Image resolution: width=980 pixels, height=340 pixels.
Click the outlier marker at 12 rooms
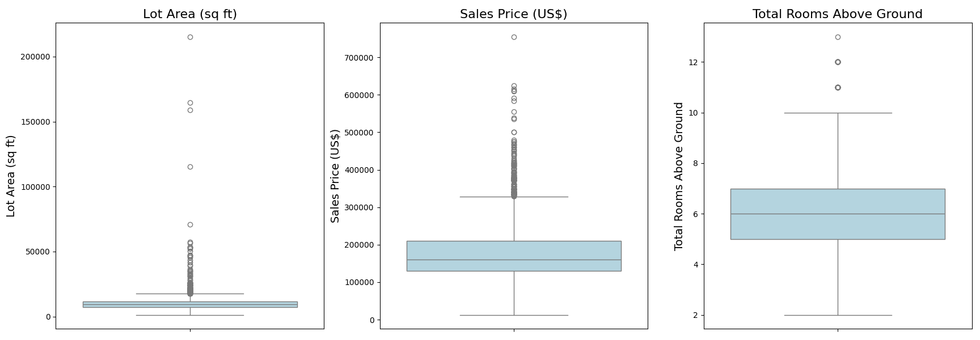pyautogui.click(x=838, y=62)
